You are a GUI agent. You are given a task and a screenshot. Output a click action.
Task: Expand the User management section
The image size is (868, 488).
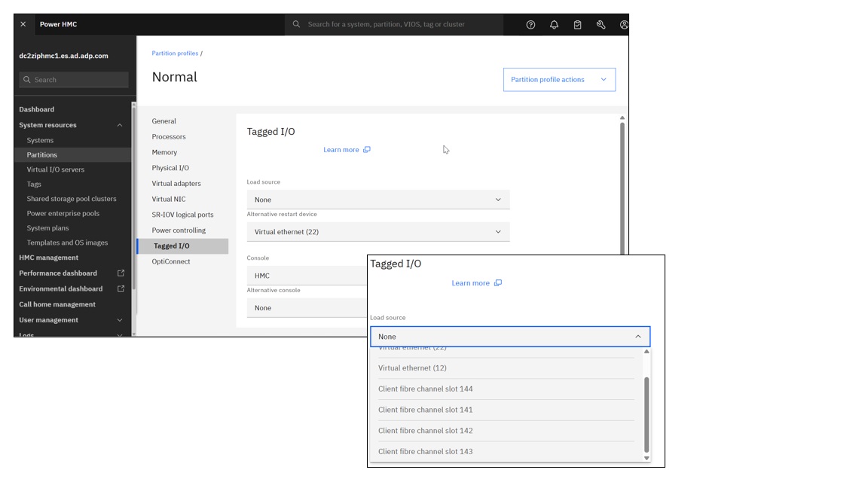[119, 320]
